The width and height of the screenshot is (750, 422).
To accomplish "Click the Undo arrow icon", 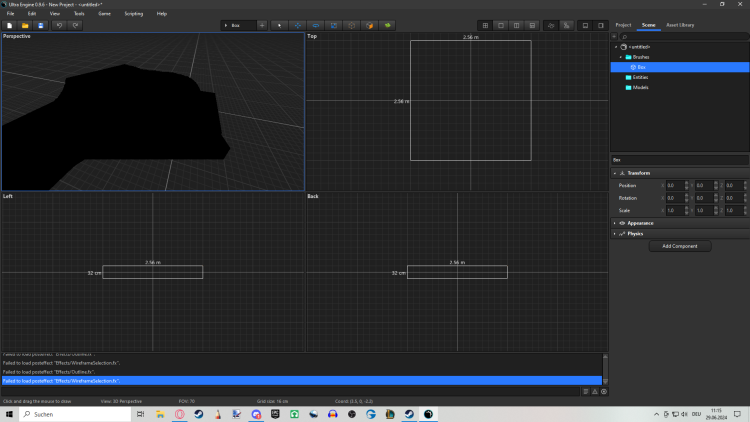I will point(59,25).
